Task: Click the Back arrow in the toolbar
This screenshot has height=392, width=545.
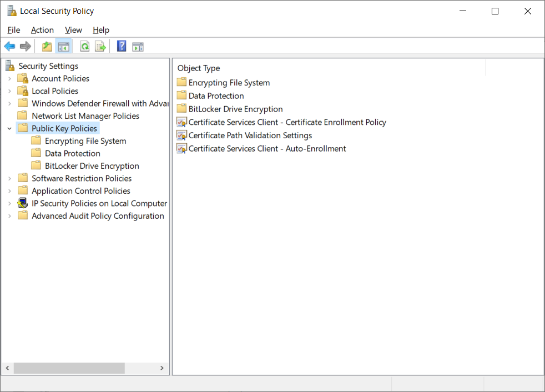Action: 10,46
